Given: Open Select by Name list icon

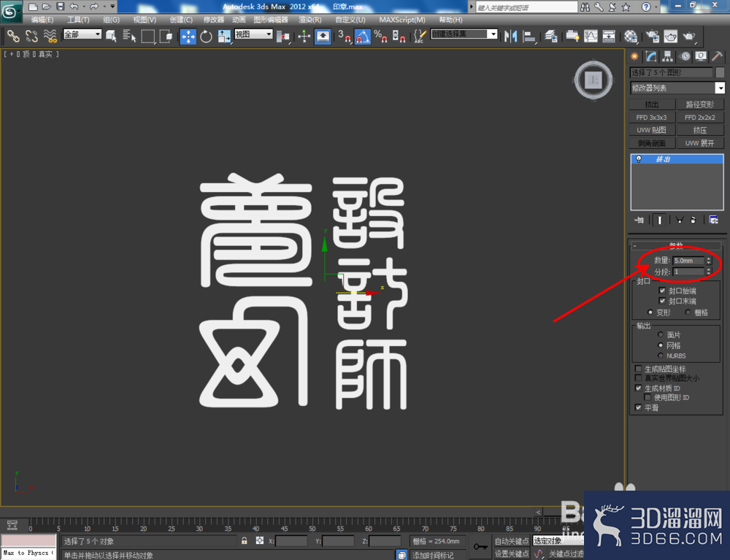Looking at the screenshot, I should (129, 36).
